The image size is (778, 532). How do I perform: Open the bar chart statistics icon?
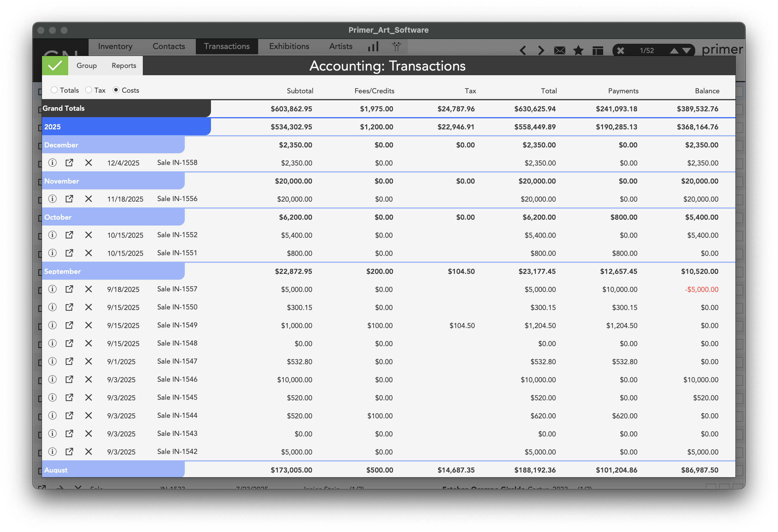[373, 47]
